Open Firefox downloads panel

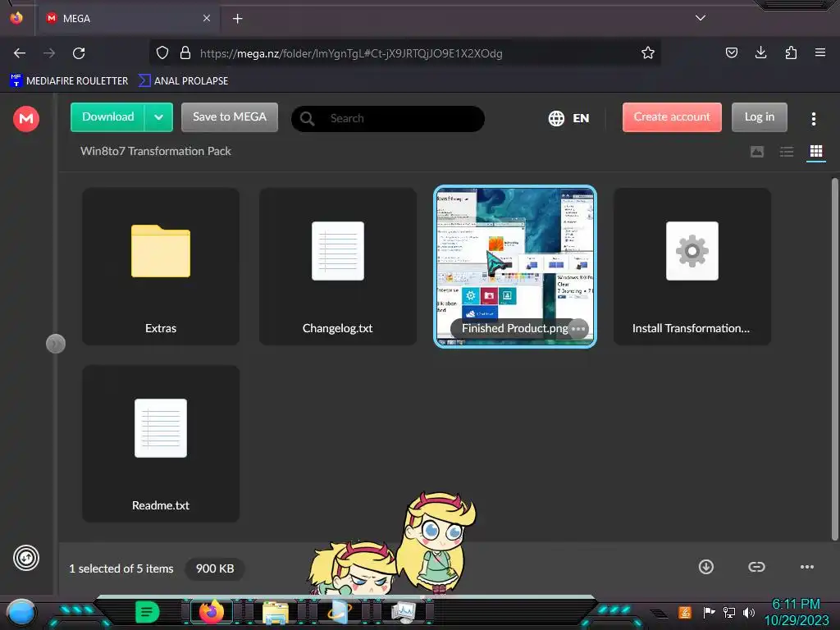[760, 52]
